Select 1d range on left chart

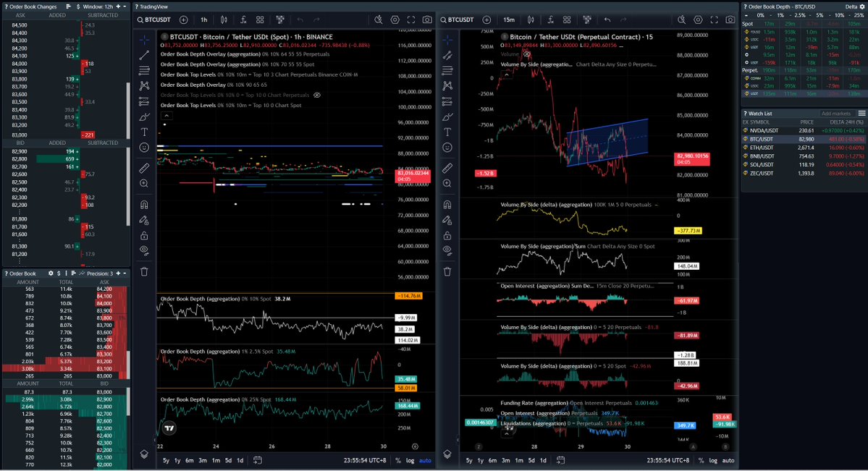coord(240,460)
